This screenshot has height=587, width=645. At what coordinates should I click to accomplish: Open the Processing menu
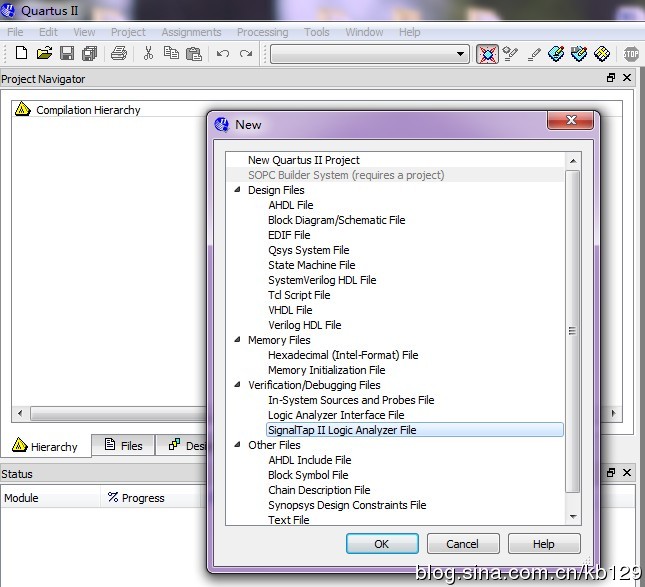(262, 32)
